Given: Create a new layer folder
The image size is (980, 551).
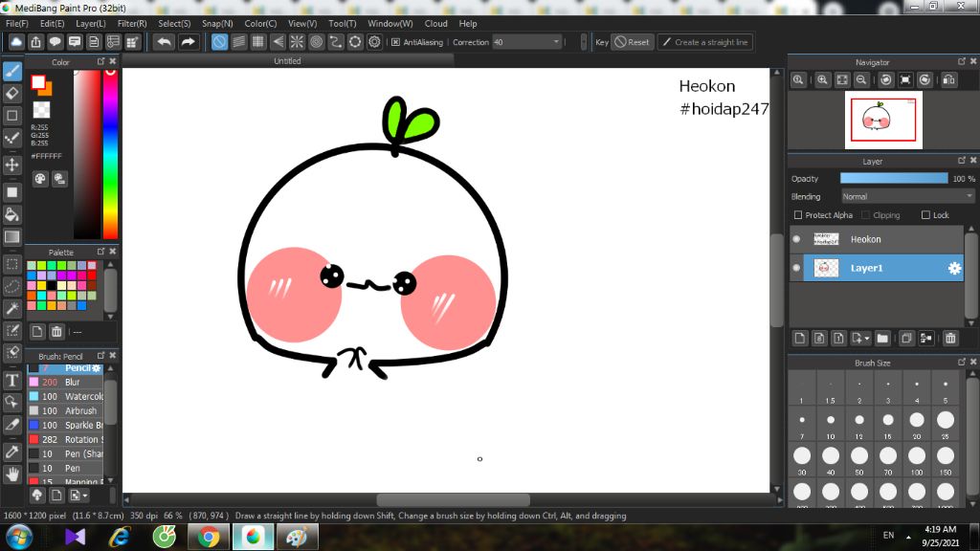Looking at the screenshot, I should [882, 338].
